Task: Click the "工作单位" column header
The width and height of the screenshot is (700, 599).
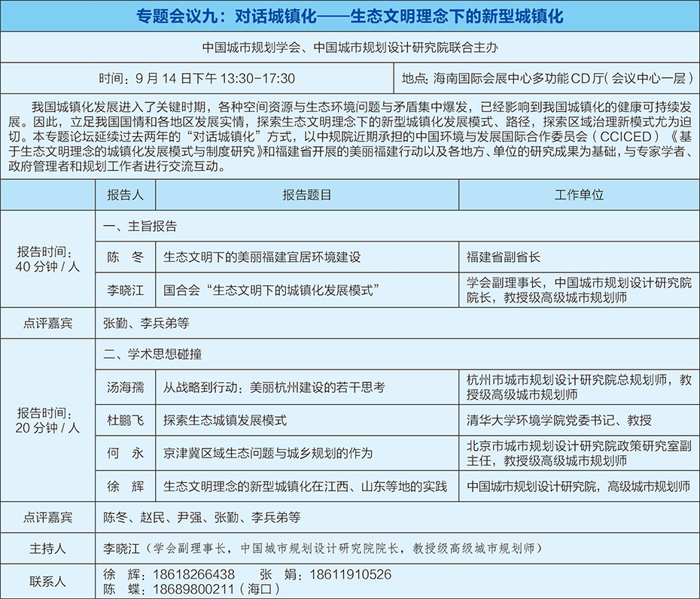Action: 579,194
